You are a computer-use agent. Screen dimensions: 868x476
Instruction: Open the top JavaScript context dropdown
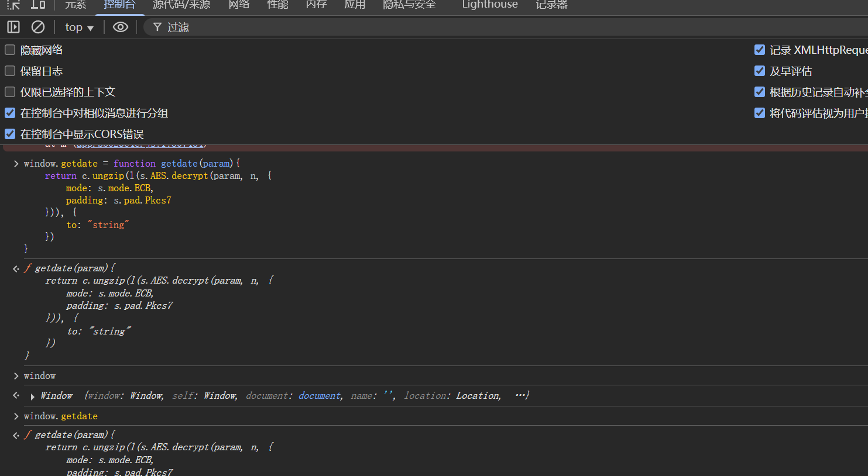click(79, 27)
